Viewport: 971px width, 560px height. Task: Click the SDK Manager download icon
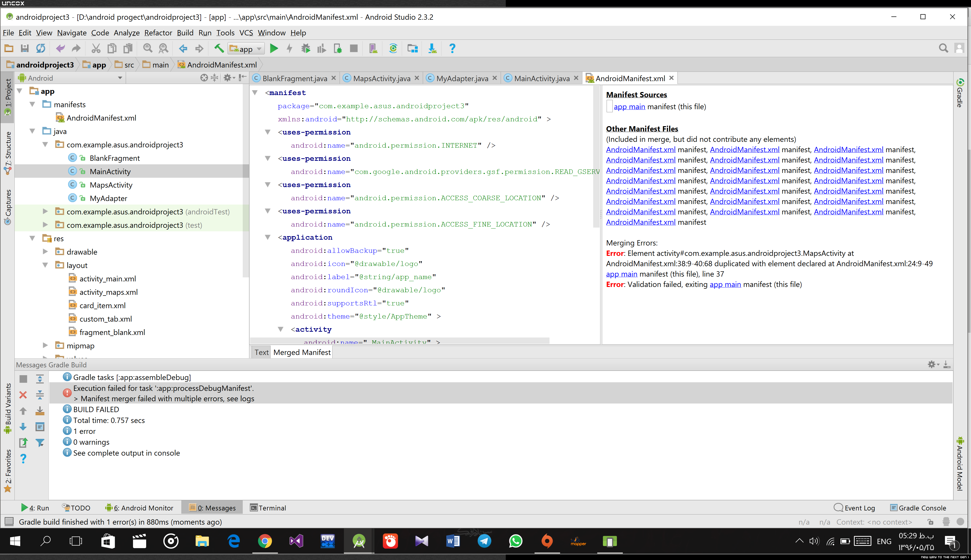pos(432,49)
